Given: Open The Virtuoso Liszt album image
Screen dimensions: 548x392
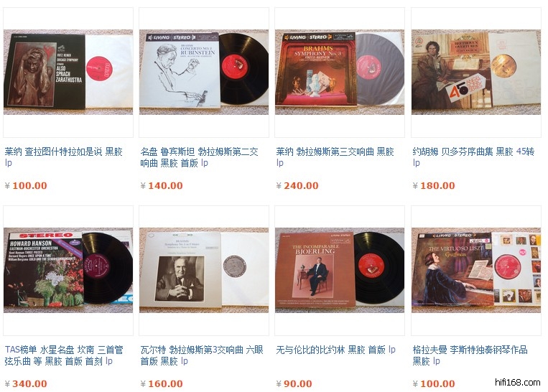Looking at the screenshot, I should [x=476, y=270].
